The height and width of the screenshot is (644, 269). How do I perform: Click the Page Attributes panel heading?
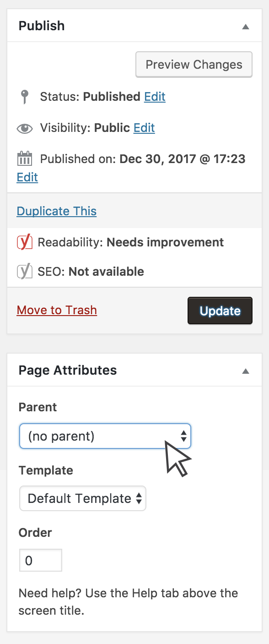[x=68, y=370]
